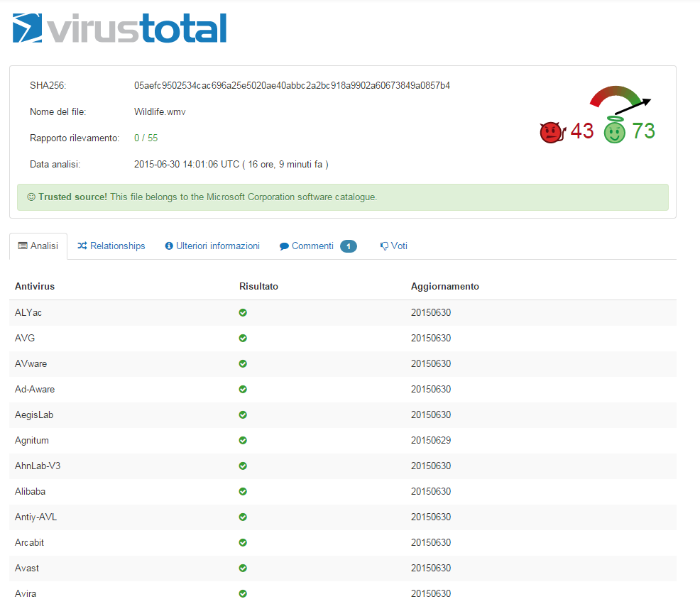Image resolution: width=700 pixels, height=604 pixels.
Task: Click the green check icon for ALYac
Action: point(243,312)
